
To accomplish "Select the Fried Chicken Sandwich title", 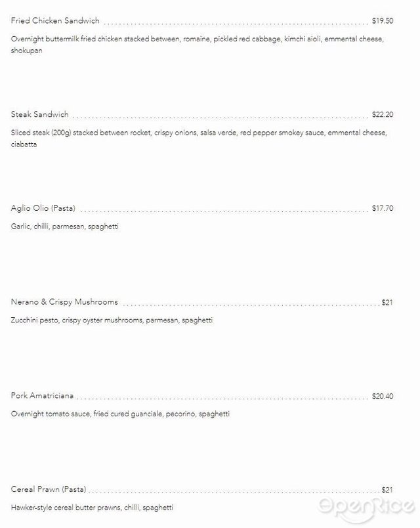I will pos(55,21).
